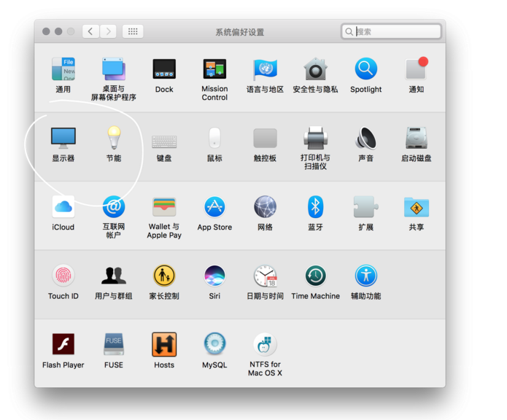Open Time Machine preferences
The image size is (507, 420).
tap(315, 276)
